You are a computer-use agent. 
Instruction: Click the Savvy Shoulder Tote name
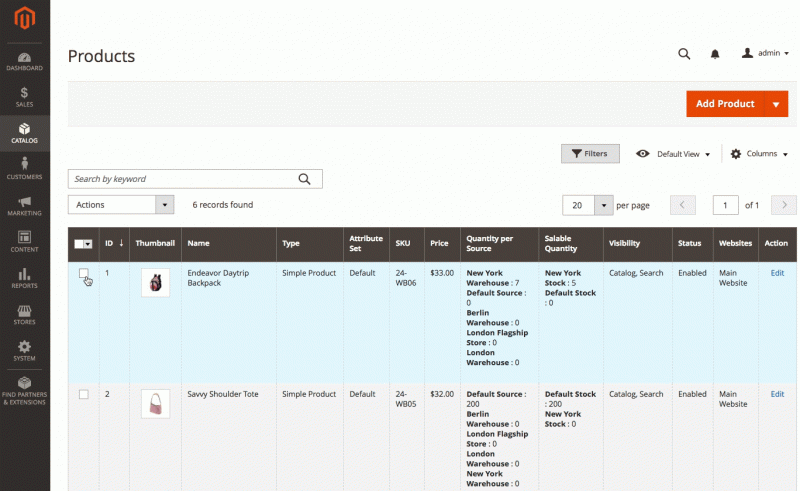click(x=222, y=394)
